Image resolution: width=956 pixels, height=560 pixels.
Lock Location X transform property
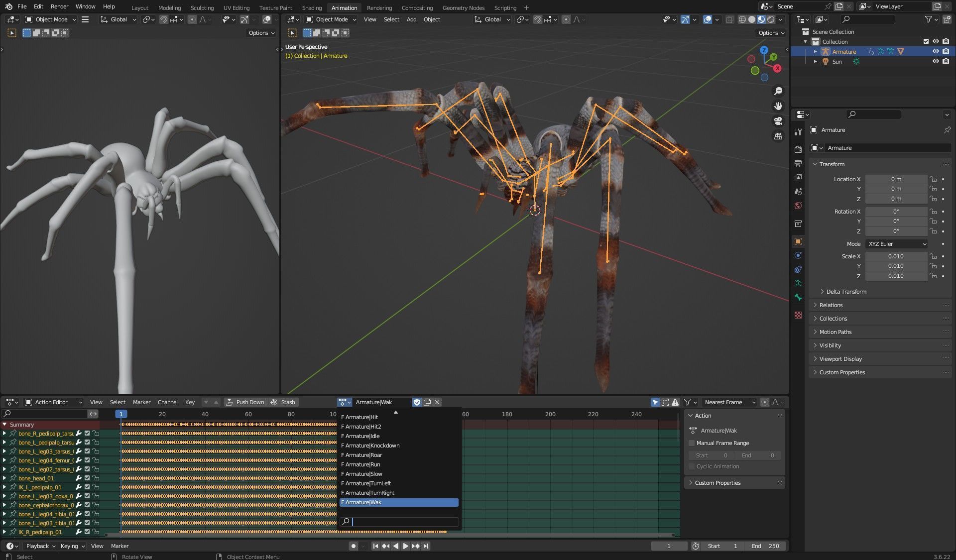[933, 179]
